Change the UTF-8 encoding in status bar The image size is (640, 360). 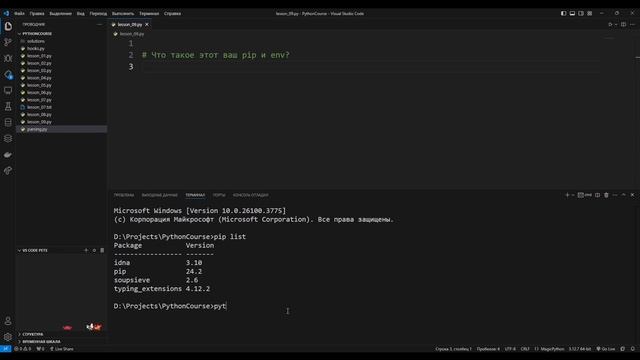(x=510, y=349)
